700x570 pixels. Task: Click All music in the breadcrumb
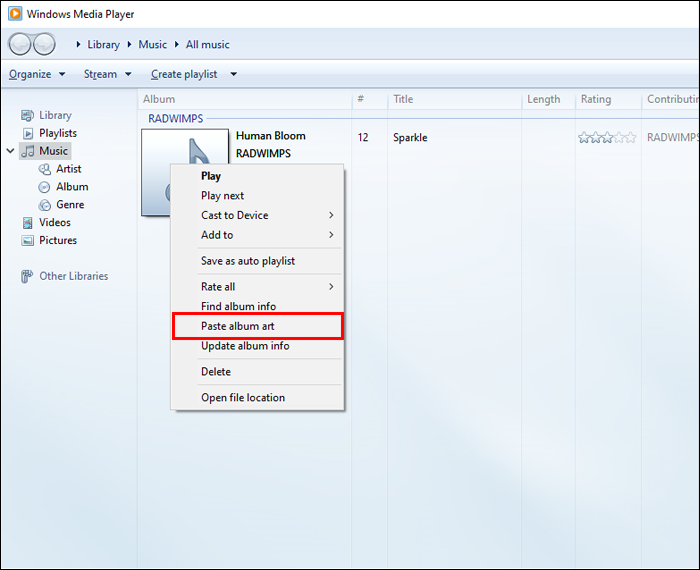[x=208, y=45]
